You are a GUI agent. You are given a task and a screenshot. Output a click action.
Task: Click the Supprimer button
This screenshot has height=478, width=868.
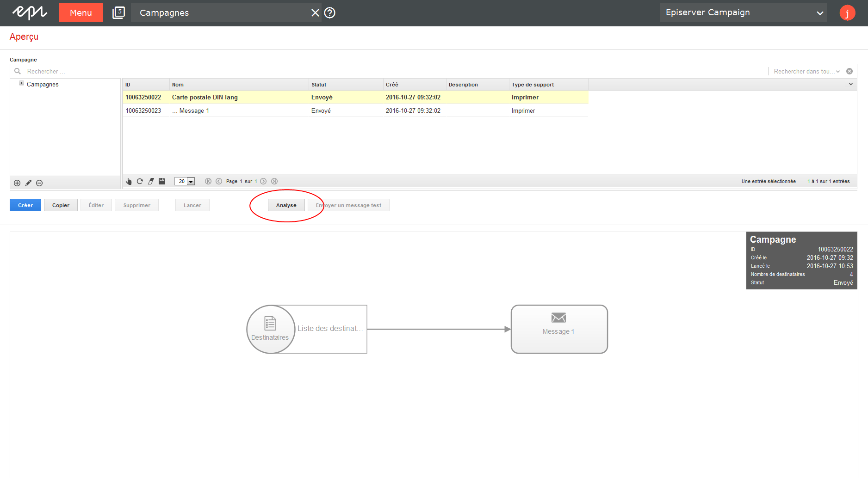(x=136, y=205)
